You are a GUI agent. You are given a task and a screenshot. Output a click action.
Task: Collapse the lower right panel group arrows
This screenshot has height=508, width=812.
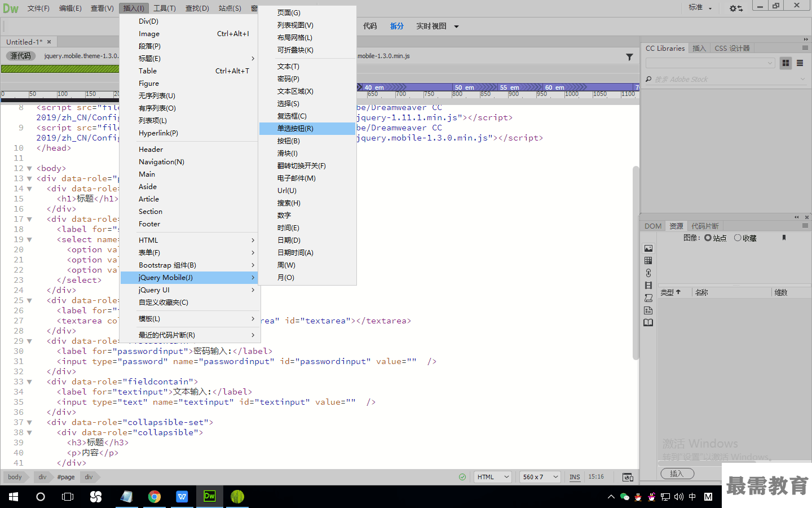point(797,217)
